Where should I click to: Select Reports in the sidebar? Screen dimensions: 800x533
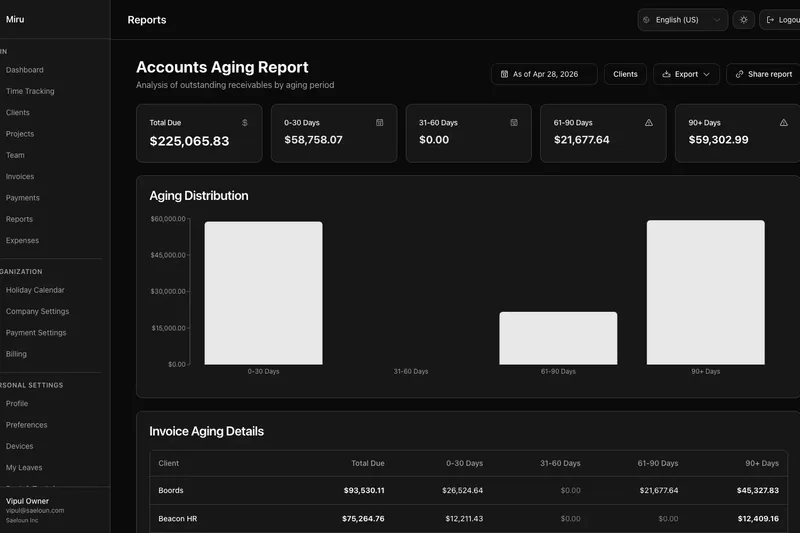[x=19, y=219]
